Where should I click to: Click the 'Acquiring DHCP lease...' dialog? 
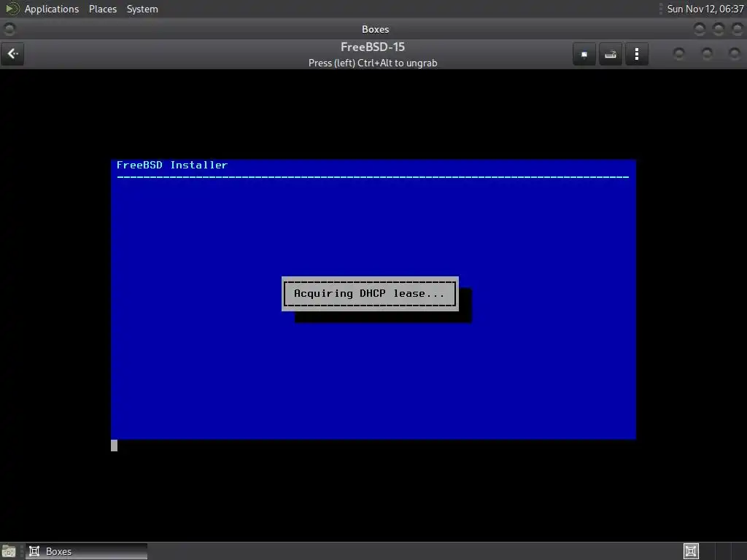(x=370, y=294)
